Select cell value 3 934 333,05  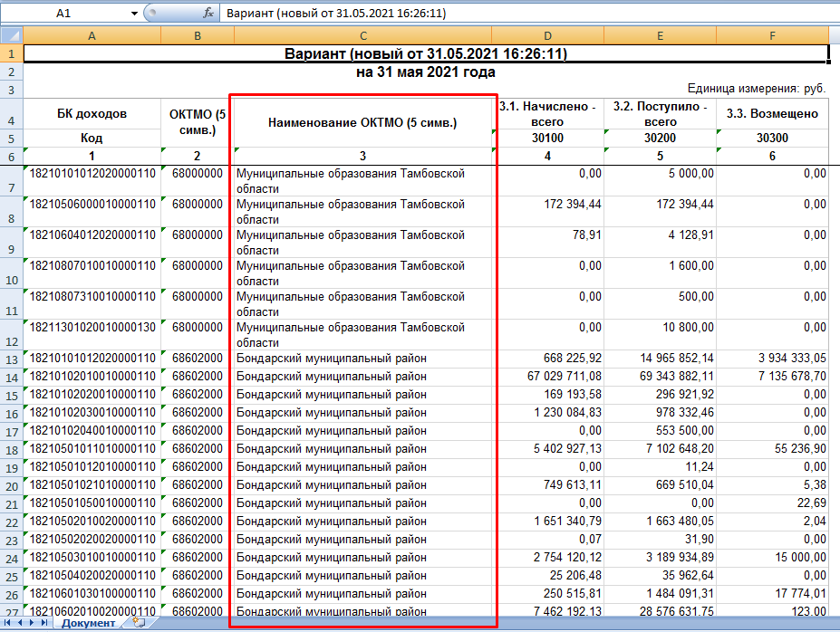(x=773, y=359)
